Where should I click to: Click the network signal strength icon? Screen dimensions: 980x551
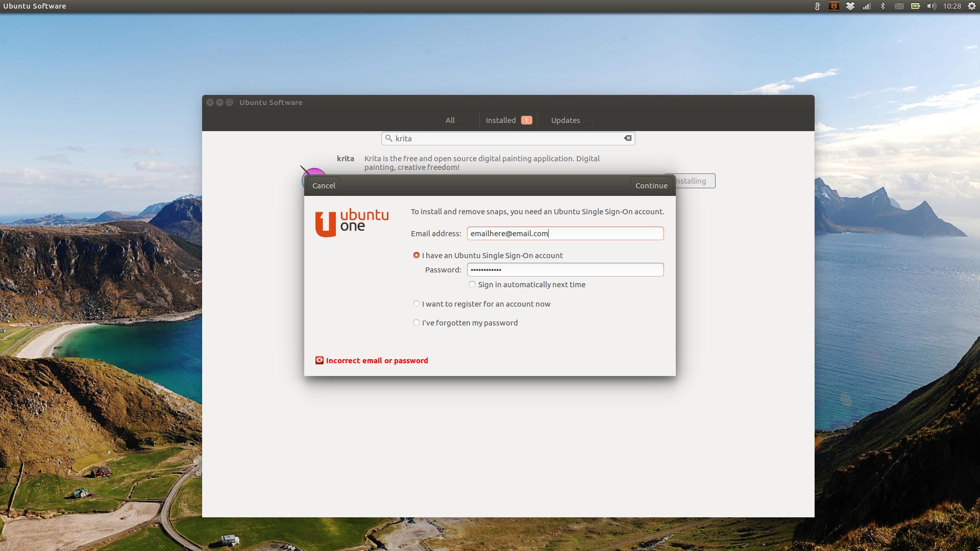867,6
